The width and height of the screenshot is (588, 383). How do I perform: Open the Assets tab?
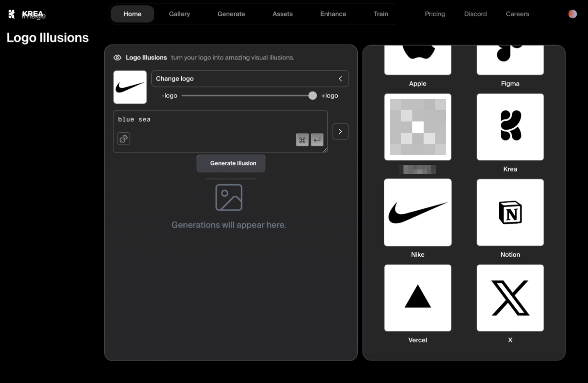282,14
